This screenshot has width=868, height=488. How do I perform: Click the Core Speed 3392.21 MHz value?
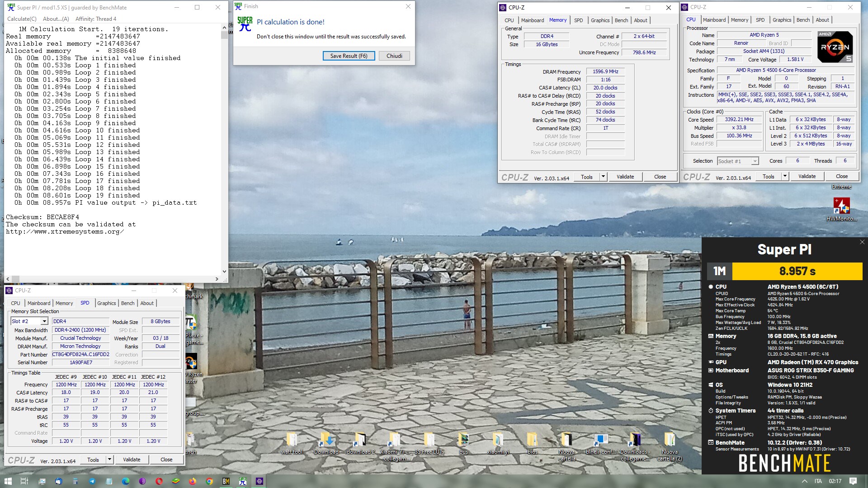(739, 120)
